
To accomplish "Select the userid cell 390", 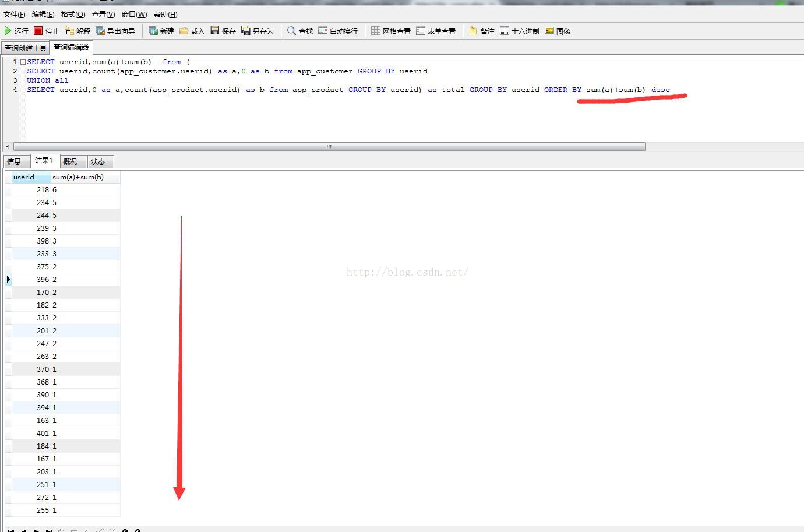I will coord(31,395).
